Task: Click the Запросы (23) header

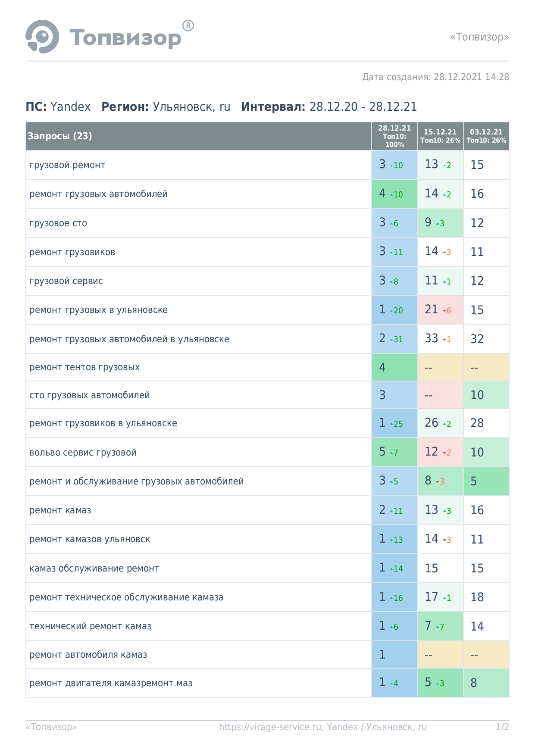Action: 60,136
